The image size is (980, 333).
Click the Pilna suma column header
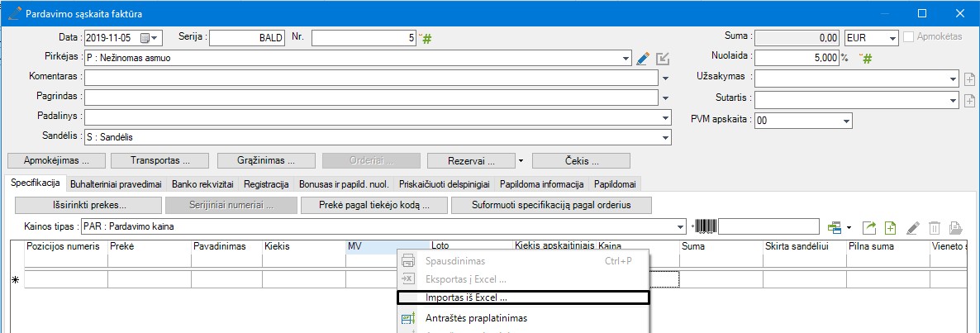[888, 246]
